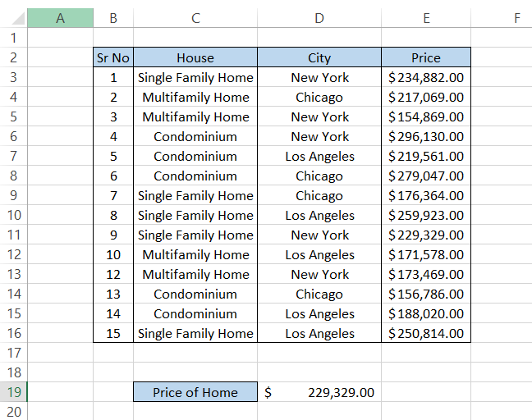Select row 19 header

tap(13, 392)
